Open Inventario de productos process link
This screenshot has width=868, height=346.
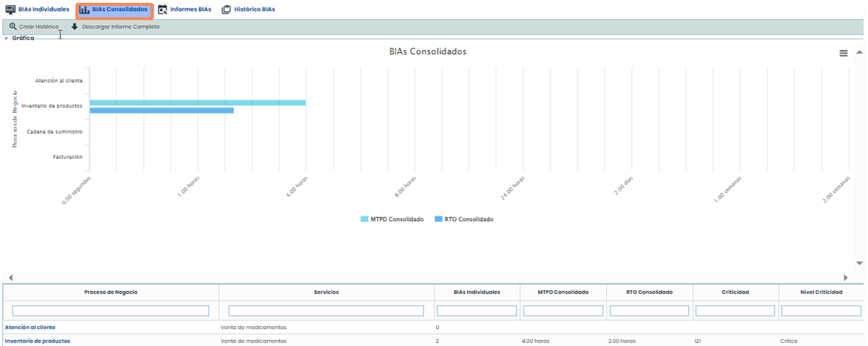(37, 341)
